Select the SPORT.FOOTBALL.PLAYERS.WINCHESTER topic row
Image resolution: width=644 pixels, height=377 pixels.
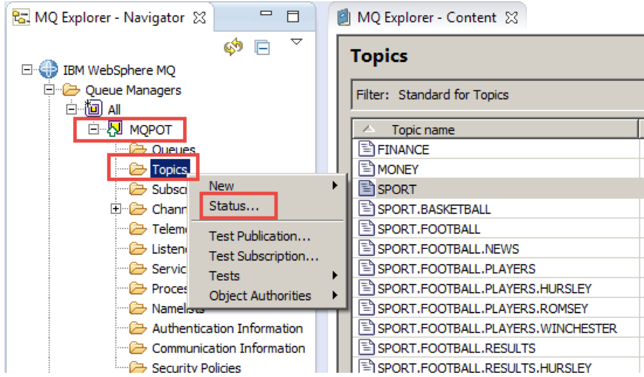pyautogui.click(x=497, y=328)
